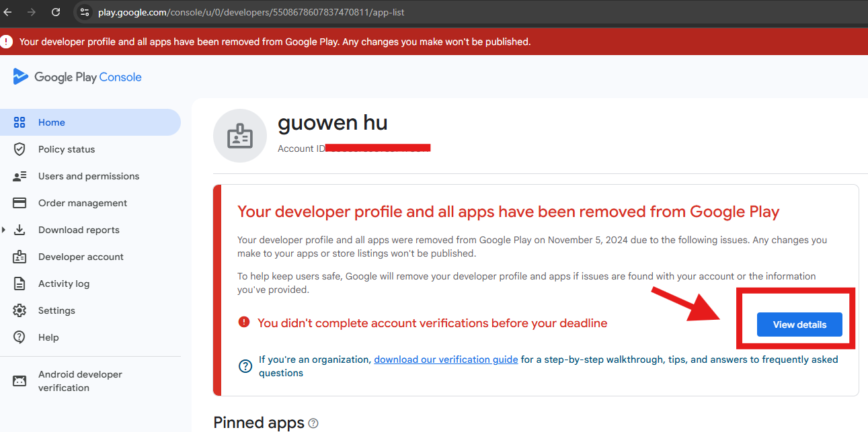This screenshot has width=868, height=432.
Task: Expand the Download reports section arrow
Action: point(5,230)
